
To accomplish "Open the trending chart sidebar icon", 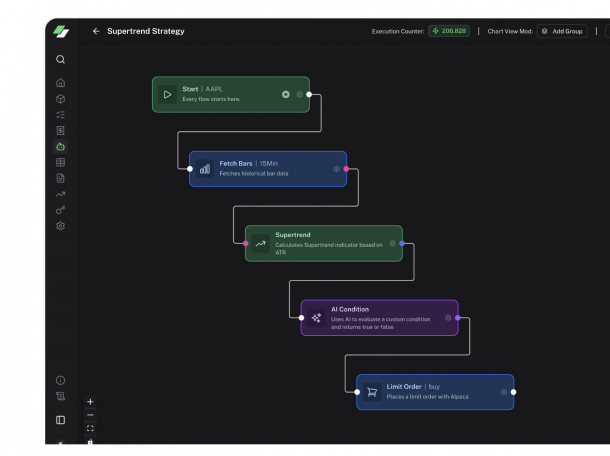I will pyautogui.click(x=61, y=194).
